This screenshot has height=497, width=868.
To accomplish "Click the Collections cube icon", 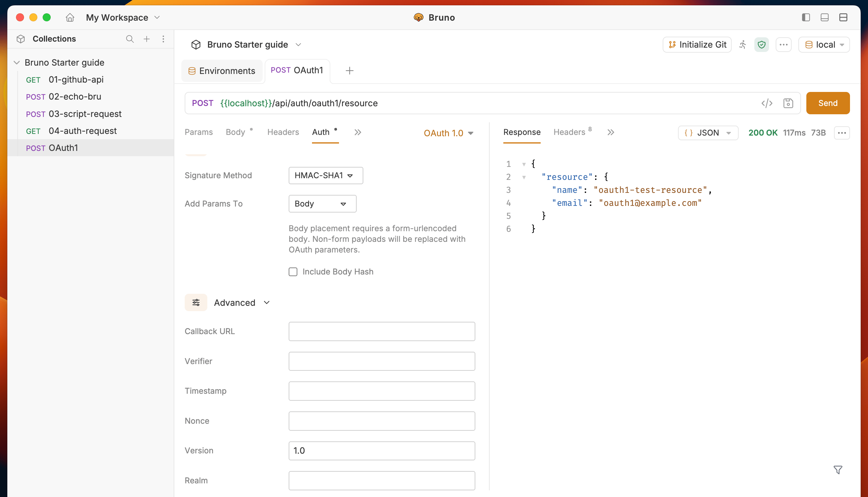I will (21, 39).
